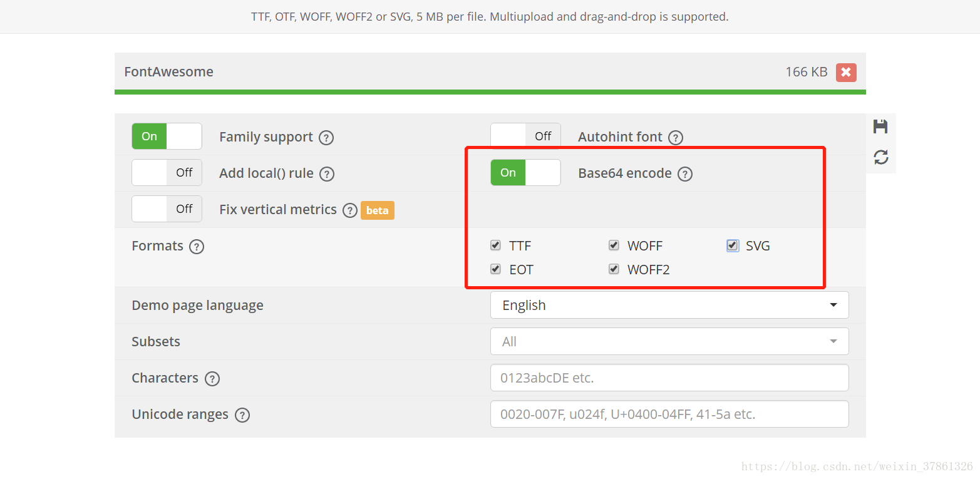Open the Demo page language dropdown

(669, 305)
